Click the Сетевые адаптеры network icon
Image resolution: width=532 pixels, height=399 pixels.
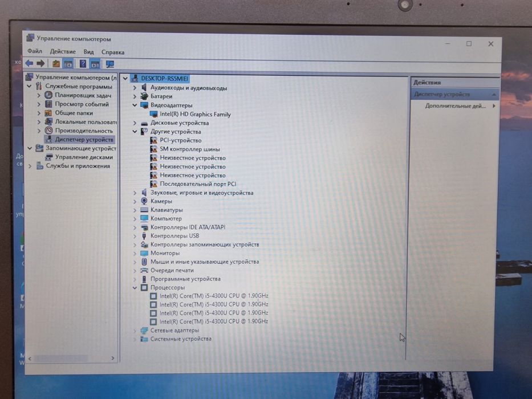(144, 330)
